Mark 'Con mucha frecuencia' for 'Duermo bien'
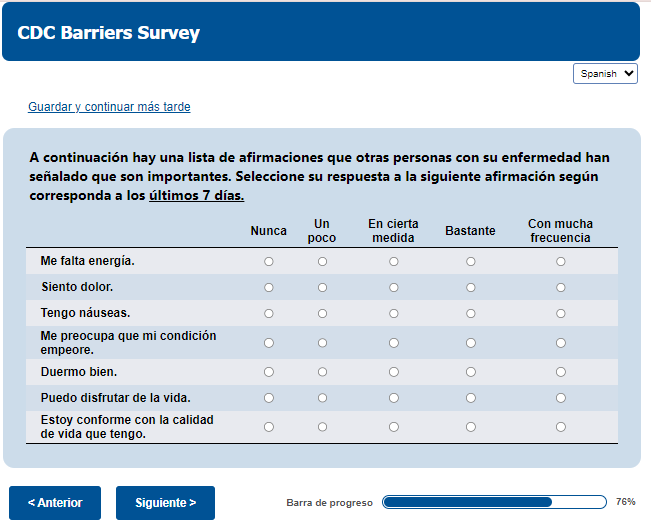This screenshot has width=651, height=529. (560, 372)
